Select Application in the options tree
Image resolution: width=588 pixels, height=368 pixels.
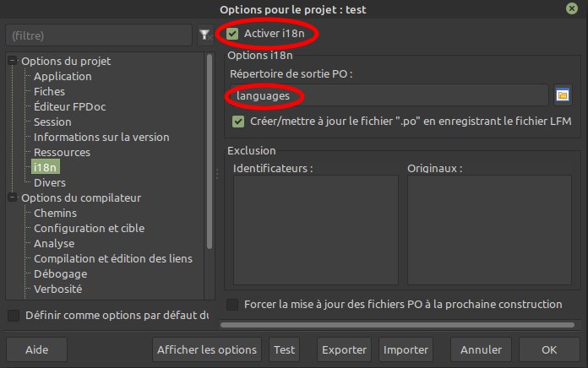coord(63,76)
